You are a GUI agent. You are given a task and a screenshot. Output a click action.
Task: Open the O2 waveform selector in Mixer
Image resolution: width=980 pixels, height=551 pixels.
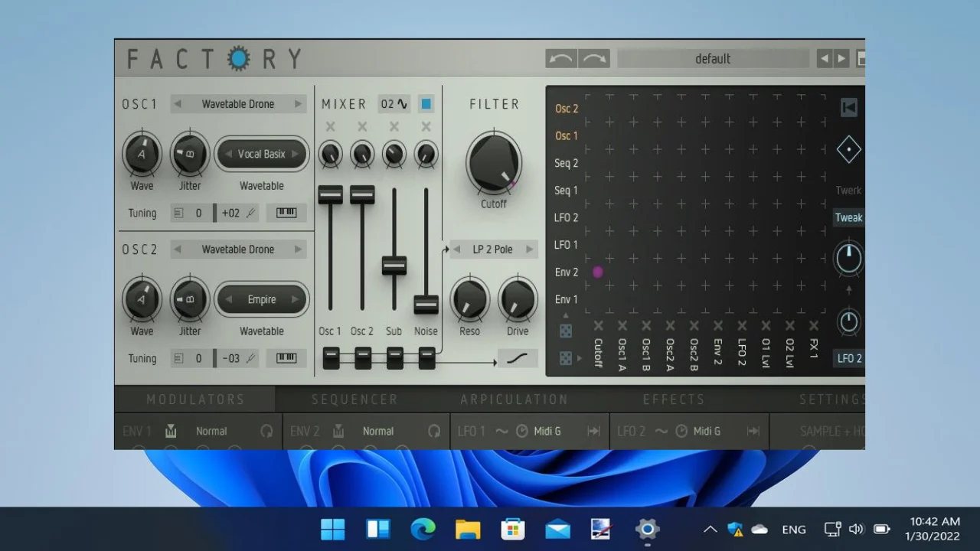coord(394,104)
